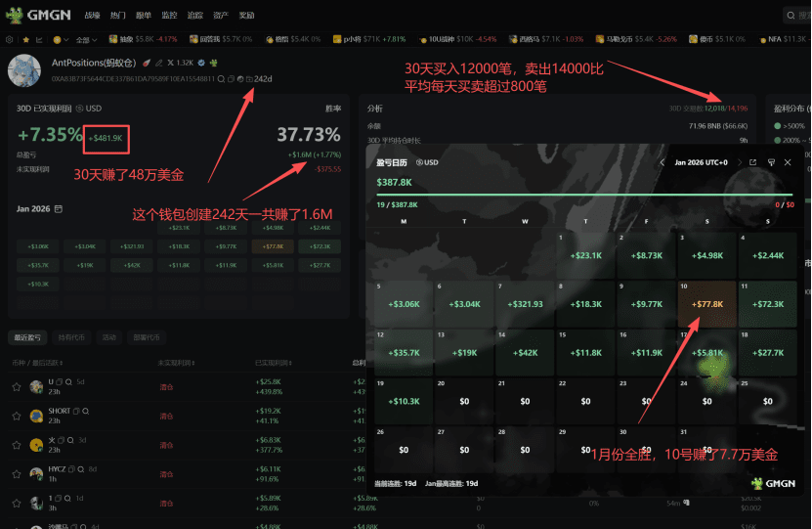Open PnL calendar in new window icon
The height and width of the screenshot is (529, 812).
[753, 162]
